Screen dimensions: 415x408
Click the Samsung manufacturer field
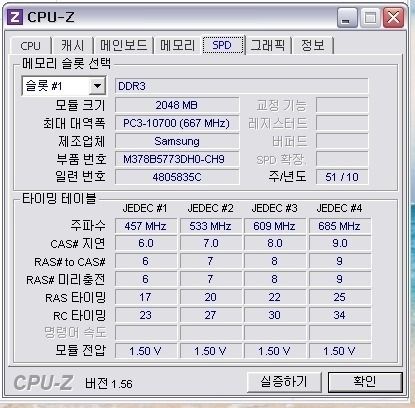pos(177,141)
